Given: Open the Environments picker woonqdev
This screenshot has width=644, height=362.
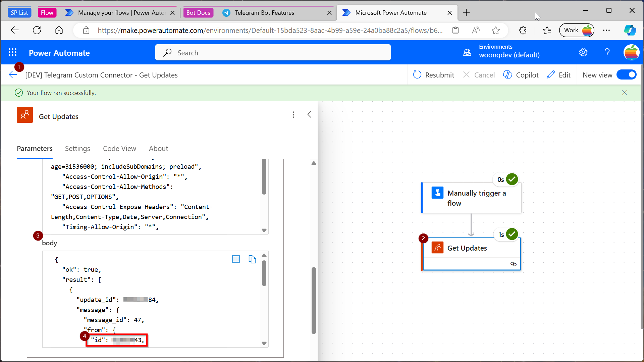Looking at the screenshot, I should pos(502,51).
